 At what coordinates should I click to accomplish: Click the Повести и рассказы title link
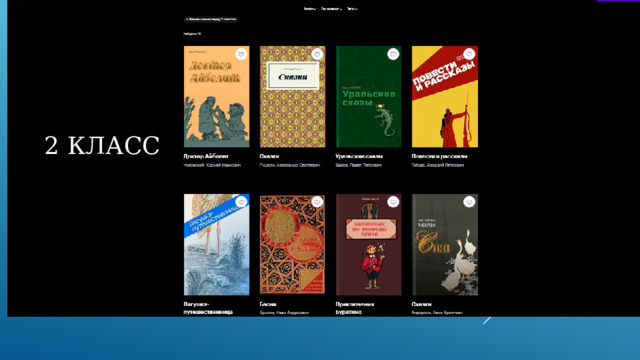click(x=440, y=156)
